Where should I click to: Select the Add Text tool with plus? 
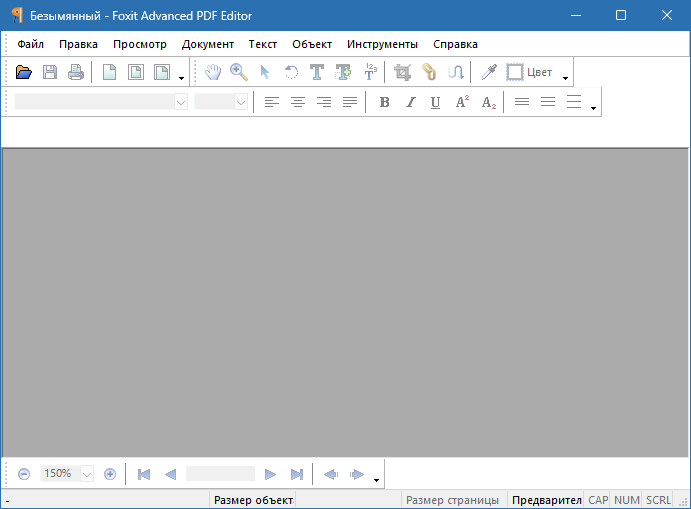pyautogui.click(x=343, y=72)
